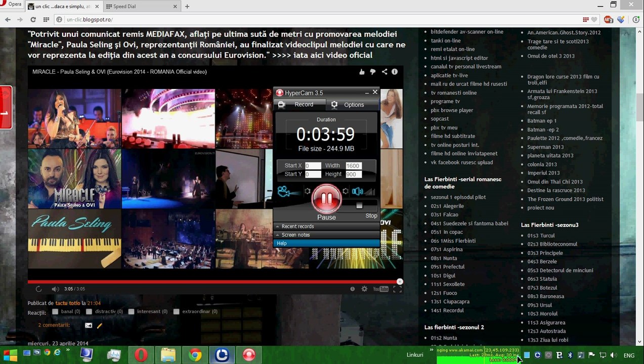The height and width of the screenshot is (364, 644).
Task: Open Help in HyperCam
Action: 326,243
